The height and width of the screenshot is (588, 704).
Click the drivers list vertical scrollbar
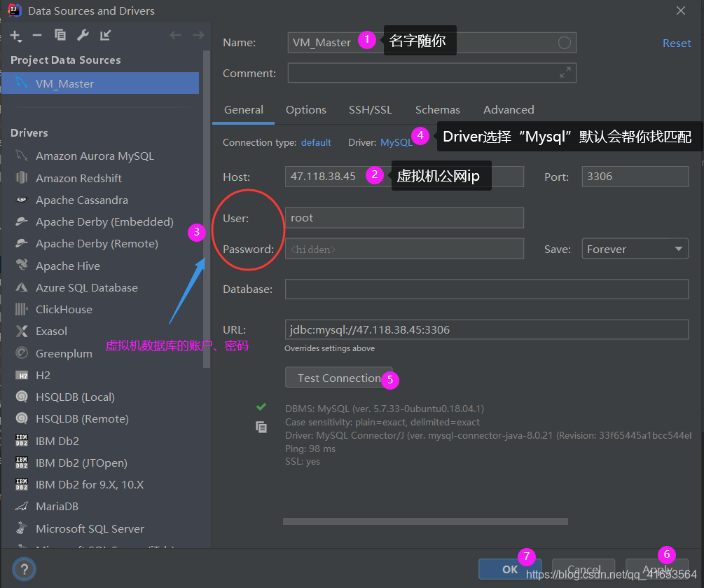click(x=207, y=209)
